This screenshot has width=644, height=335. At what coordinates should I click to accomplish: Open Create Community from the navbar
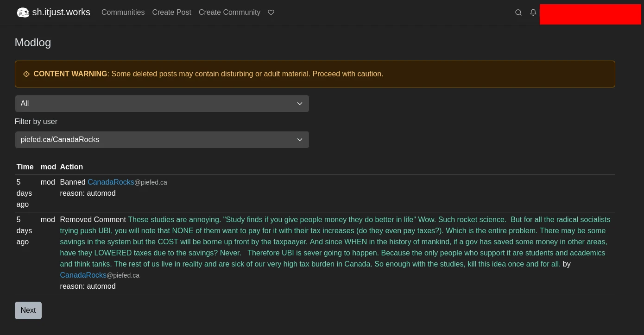pos(229,12)
